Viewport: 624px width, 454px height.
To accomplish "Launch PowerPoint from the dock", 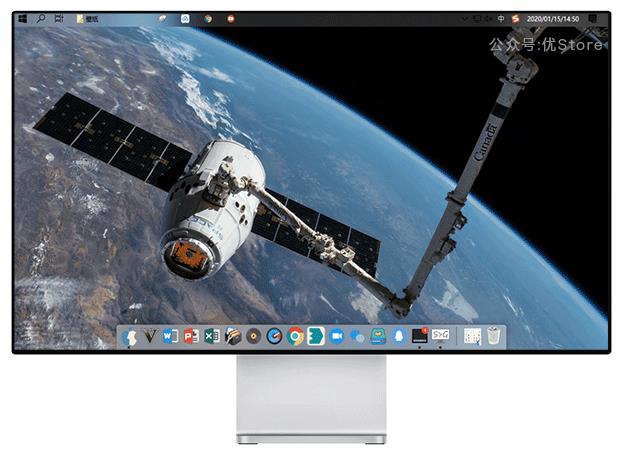I will point(190,337).
